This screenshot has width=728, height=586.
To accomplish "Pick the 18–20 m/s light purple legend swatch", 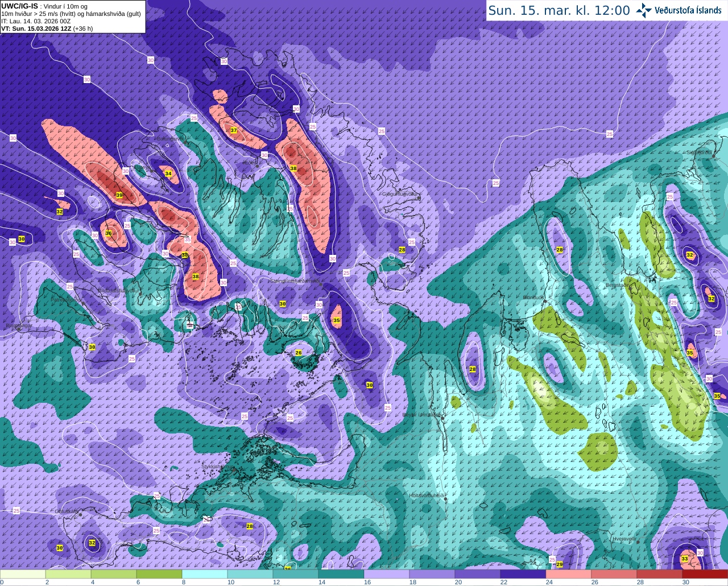I will click(432, 575).
